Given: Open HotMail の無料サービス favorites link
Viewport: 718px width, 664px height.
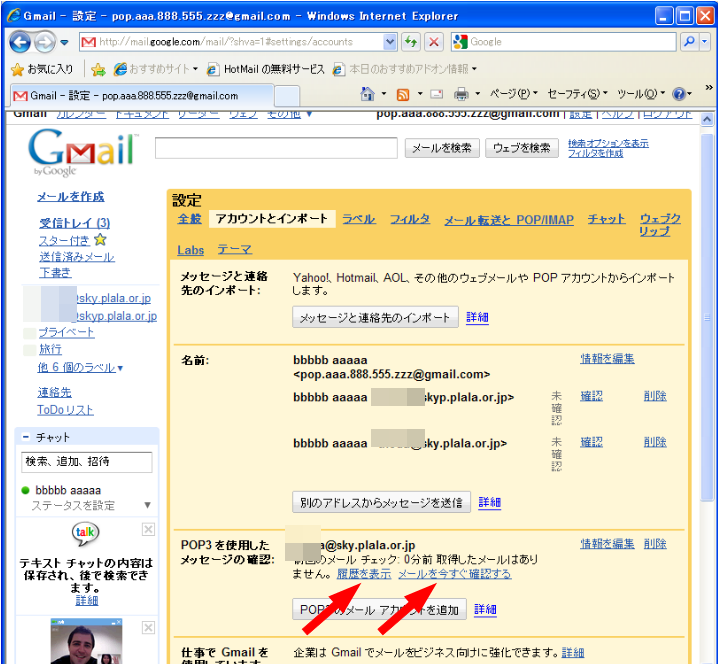Looking at the screenshot, I should coord(265,69).
